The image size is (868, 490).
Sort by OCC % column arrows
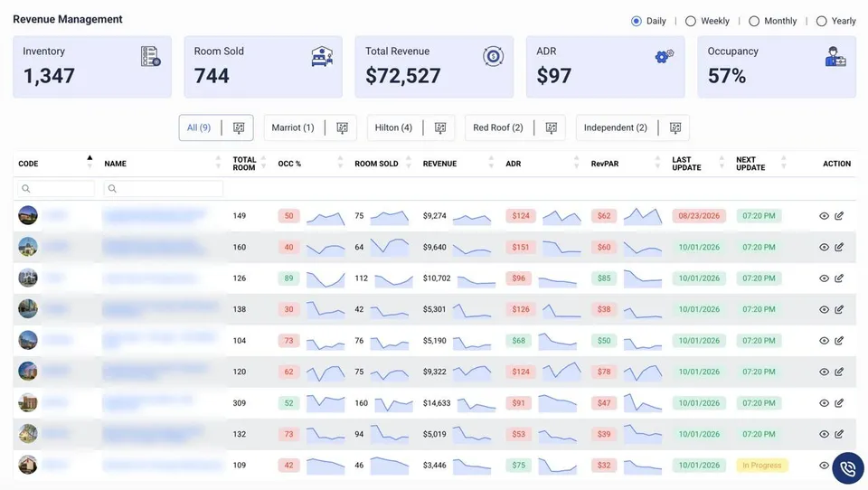click(341, 162)
